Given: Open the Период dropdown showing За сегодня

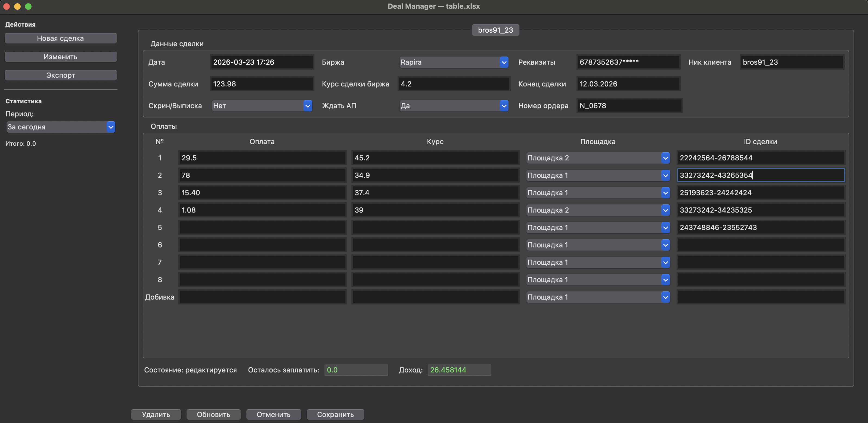Looking at the screenshot, I should (x=61, y=127).
